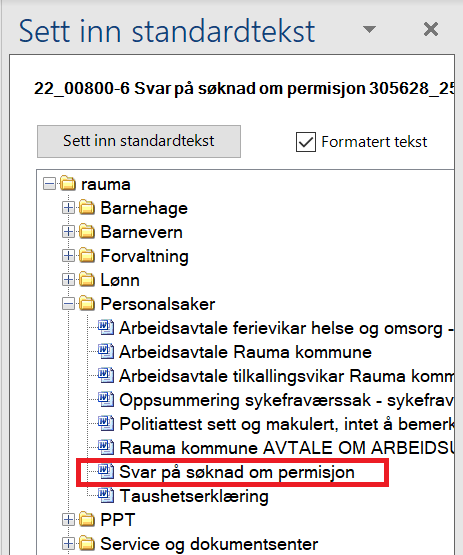
Task: Click the rauma root folder icon
Action: 68,184
